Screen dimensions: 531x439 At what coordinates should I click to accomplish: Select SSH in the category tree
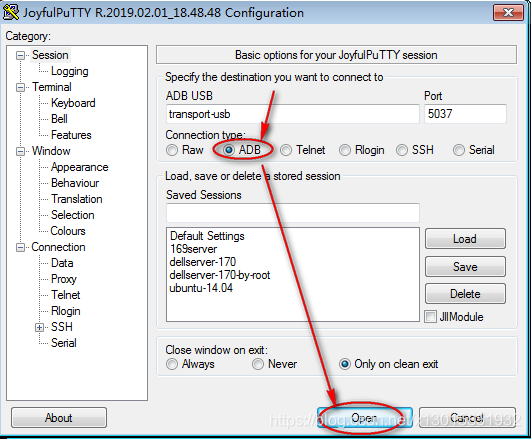click(62, 327)
